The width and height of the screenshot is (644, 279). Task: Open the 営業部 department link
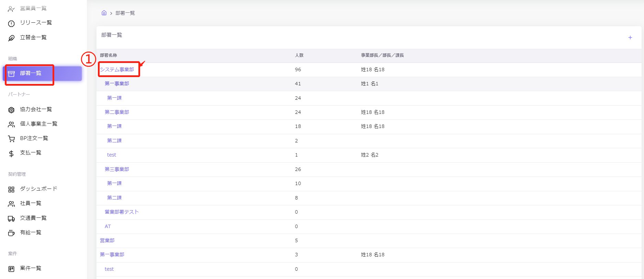click(x=107, y=240)
